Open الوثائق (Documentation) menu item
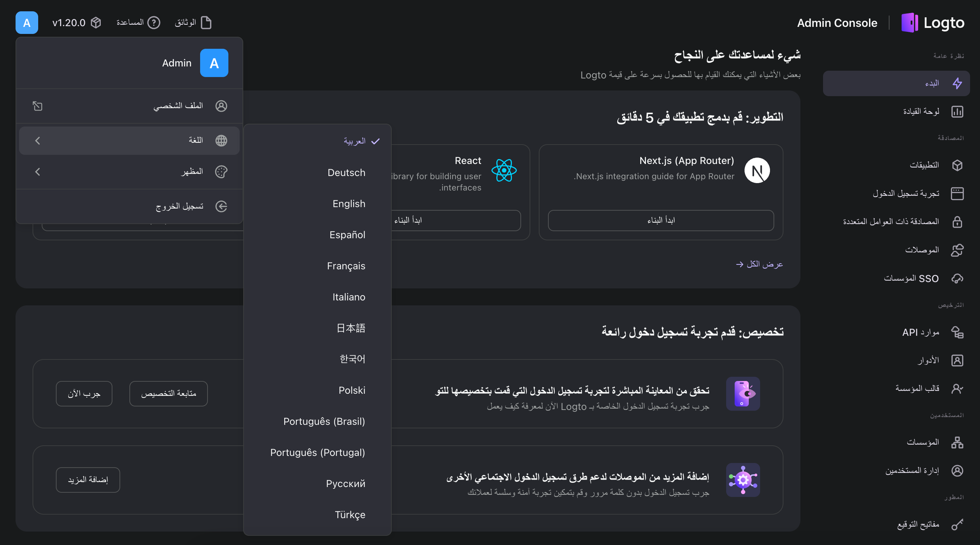The image size is (980, 545). 191,22
